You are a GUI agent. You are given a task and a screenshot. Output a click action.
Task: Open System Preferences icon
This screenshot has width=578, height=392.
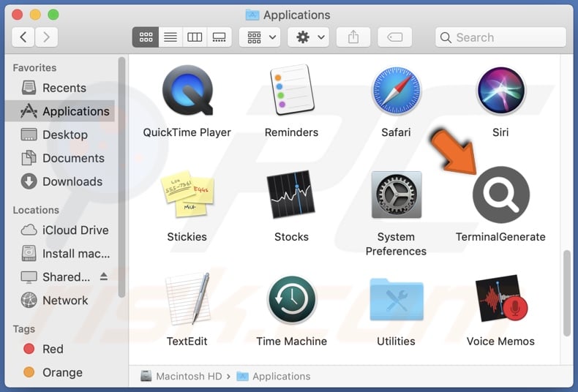click(x=396, y=195)
